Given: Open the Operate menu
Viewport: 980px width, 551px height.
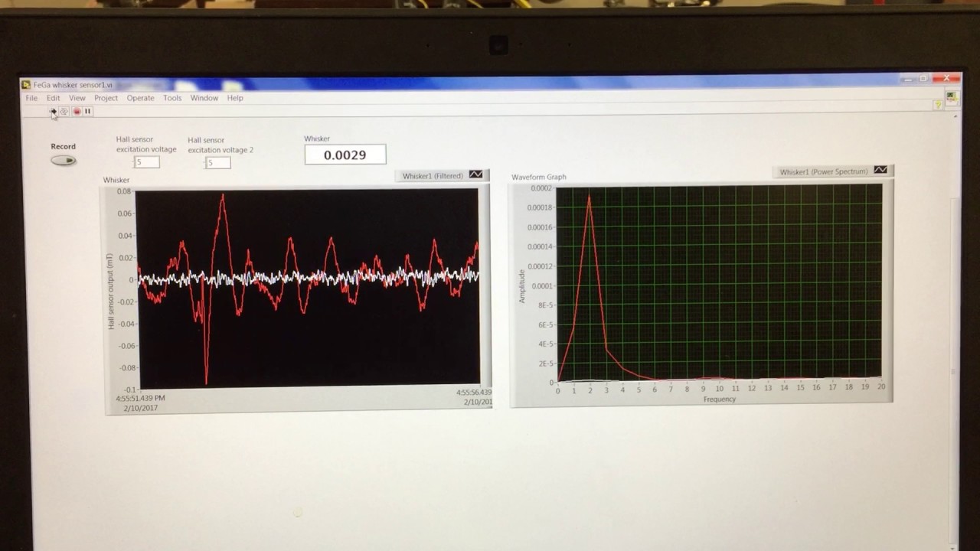Looking at the screenshot, I should point(140,98).
